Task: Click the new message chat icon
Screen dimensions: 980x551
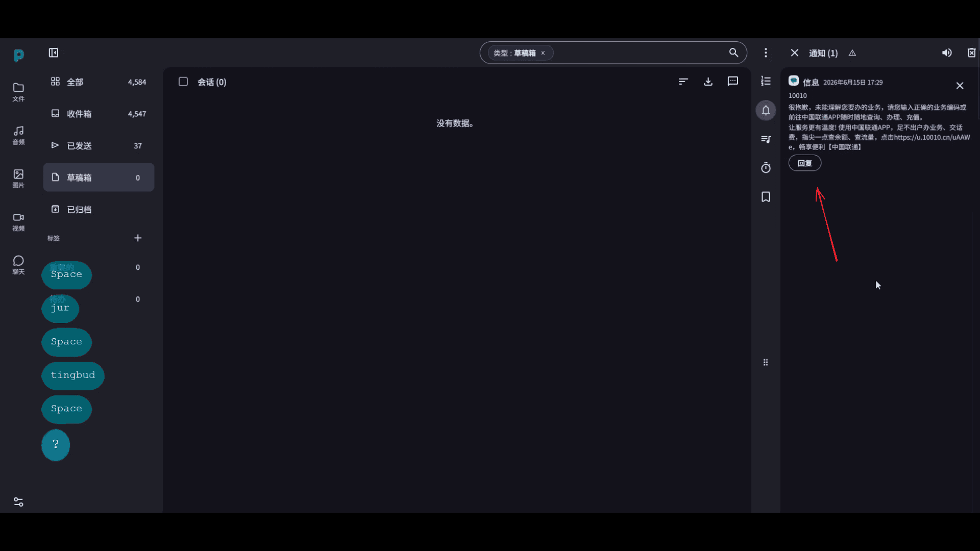Action: [733, 81]
